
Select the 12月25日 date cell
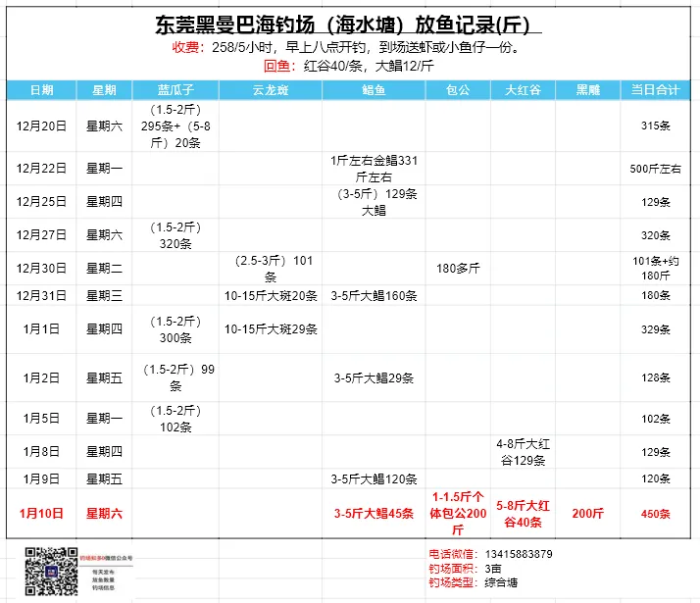41,202
